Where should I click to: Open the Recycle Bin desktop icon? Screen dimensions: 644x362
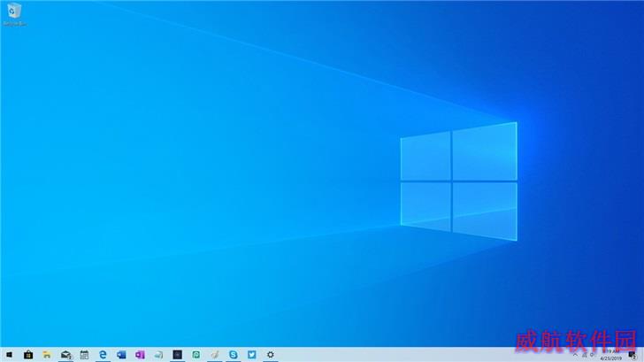[x=14, y=14]
